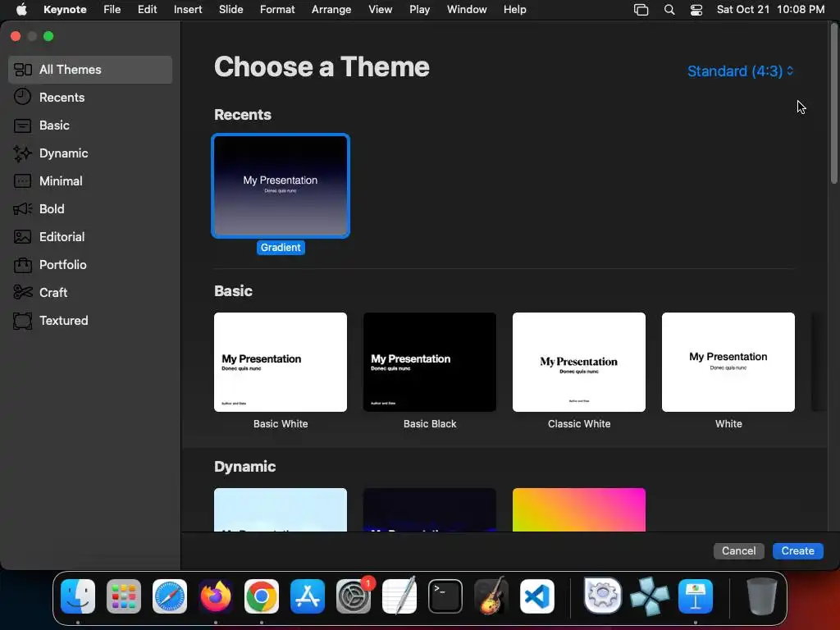Image resolution: width=840 pixels, height=630 pixels.
Task: Open the Slide menu
Action: (231, 10)
